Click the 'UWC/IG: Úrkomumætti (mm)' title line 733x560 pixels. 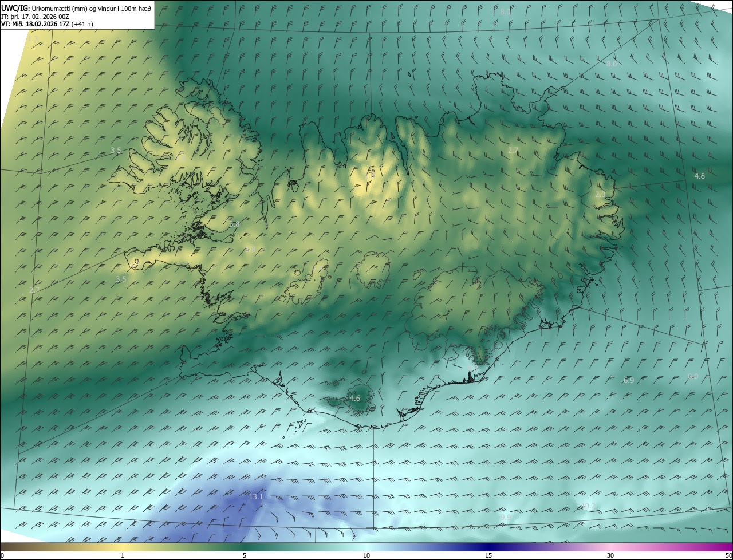click(x=76, y=8)
